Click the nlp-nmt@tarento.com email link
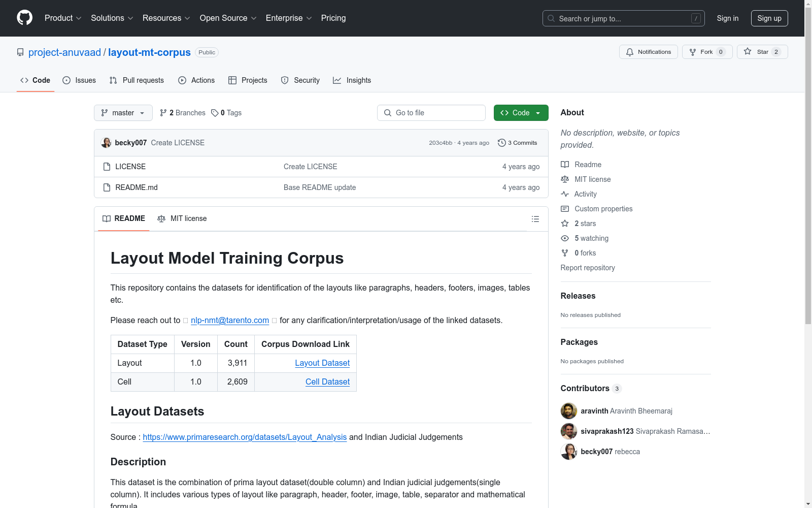812x508 pixels. point(230,320)
